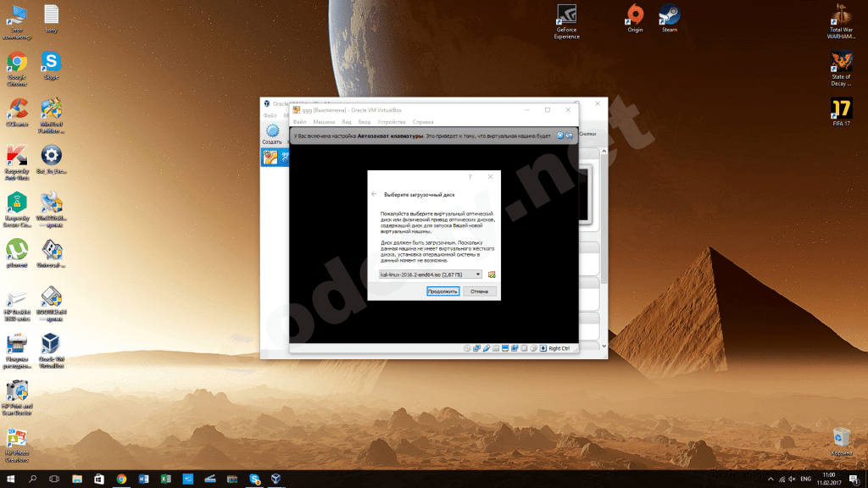Open Origin desktop shortcut
868x488 pixels.
coord(634,17)
